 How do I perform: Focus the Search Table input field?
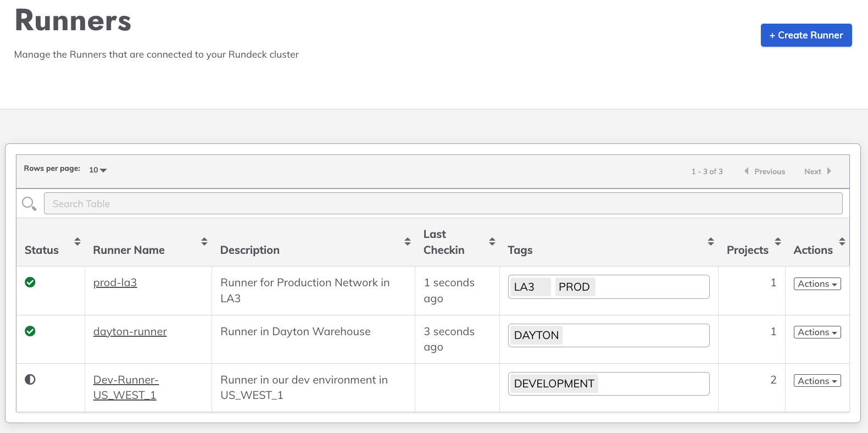coord(443,204)
